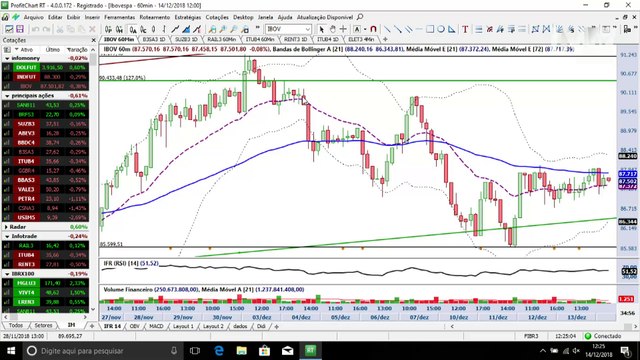640x360 pixels.
Task: Switch to the RAIL3 60Min chart tab
Action: pyautogui.click(x=222, y=39)
